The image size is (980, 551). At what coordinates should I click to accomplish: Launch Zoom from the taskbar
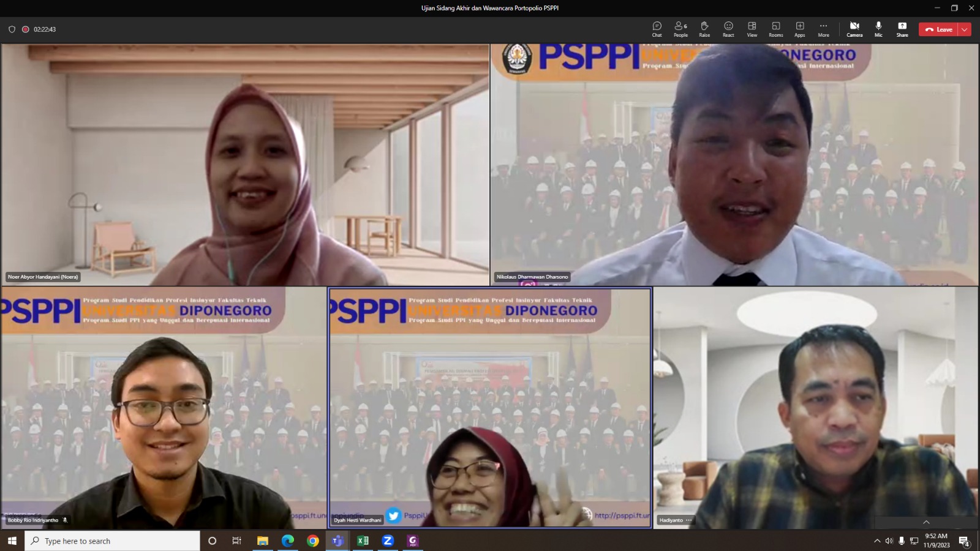[388, 541]
